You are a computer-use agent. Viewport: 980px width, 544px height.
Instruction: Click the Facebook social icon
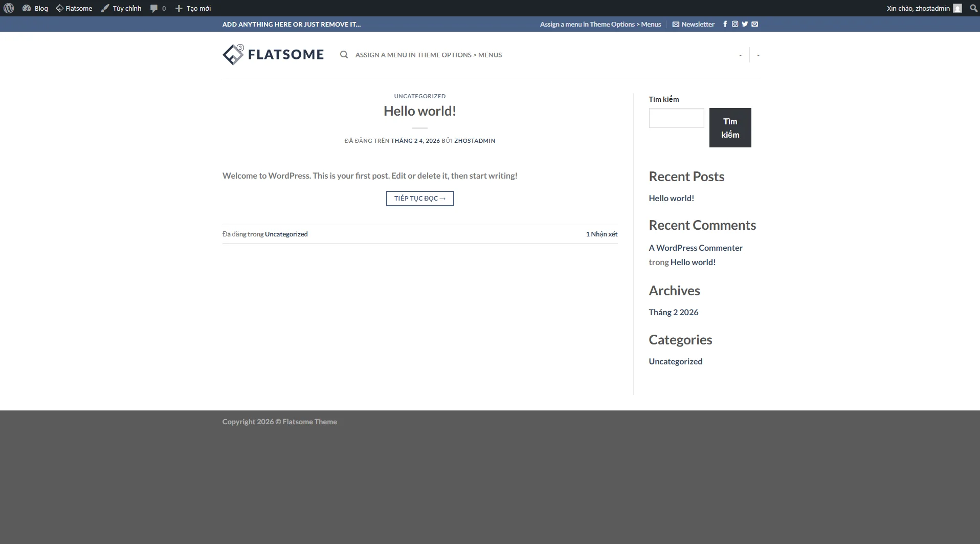[725, 24]
